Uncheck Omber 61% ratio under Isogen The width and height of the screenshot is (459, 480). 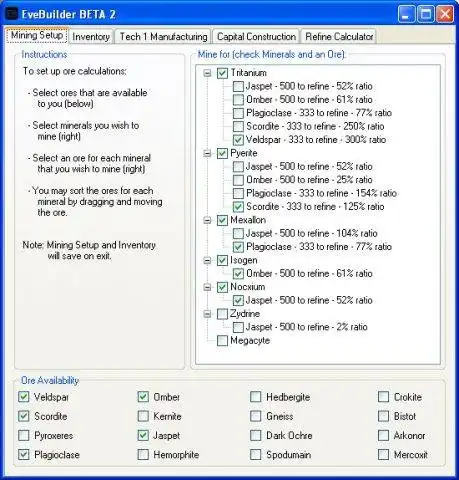click(x=238, y=274)
